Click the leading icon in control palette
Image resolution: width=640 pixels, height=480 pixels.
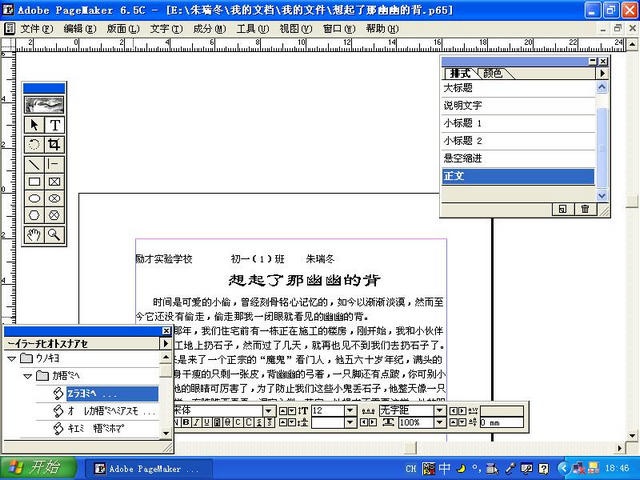(303, 422)
